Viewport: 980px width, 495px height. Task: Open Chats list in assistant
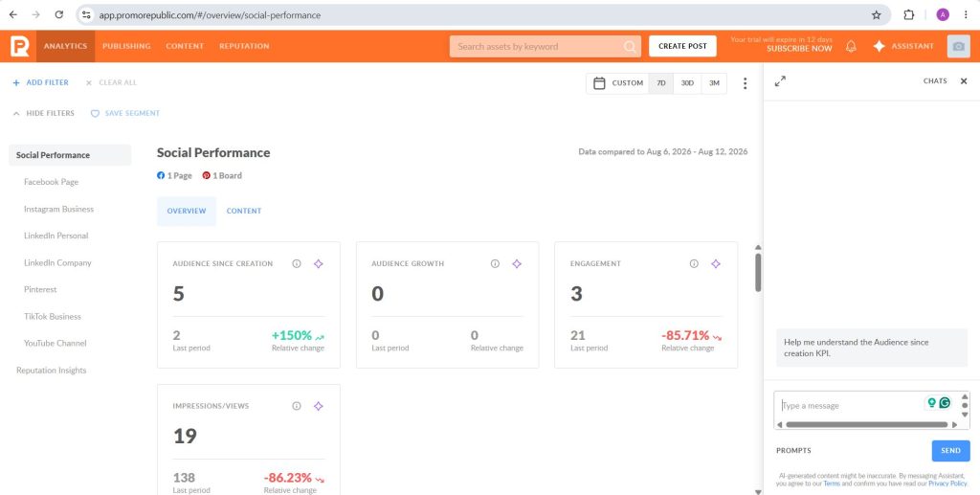935,81
